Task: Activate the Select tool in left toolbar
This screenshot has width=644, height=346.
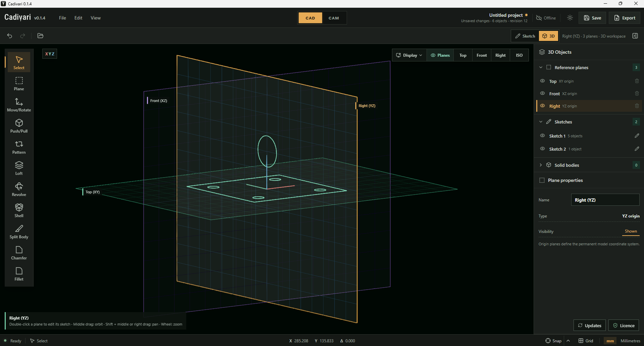Action: (19, 62)
